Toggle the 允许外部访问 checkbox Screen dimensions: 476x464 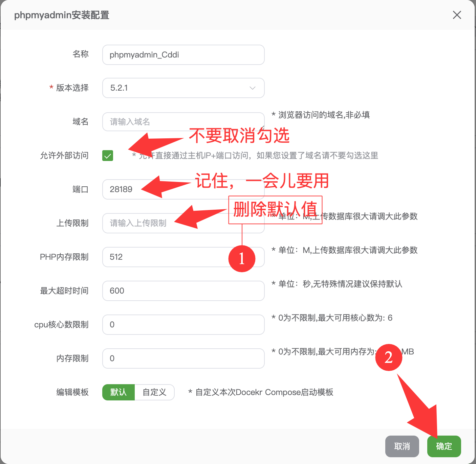108,156
